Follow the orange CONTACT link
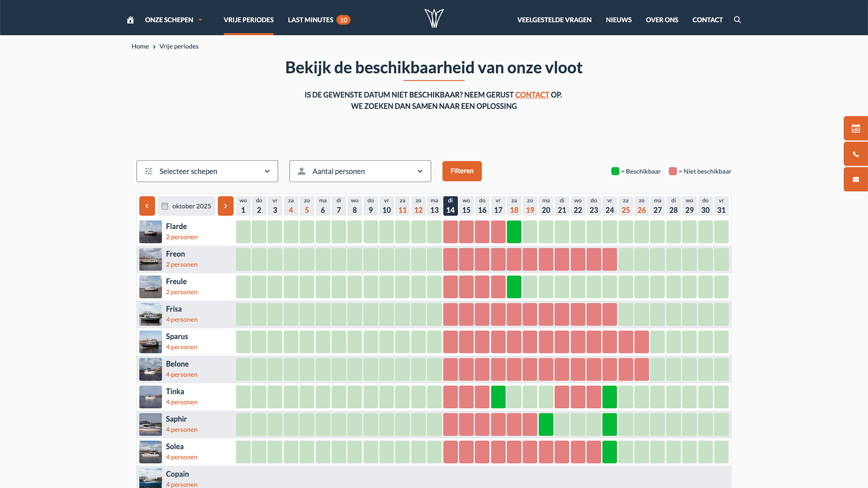 532,95
